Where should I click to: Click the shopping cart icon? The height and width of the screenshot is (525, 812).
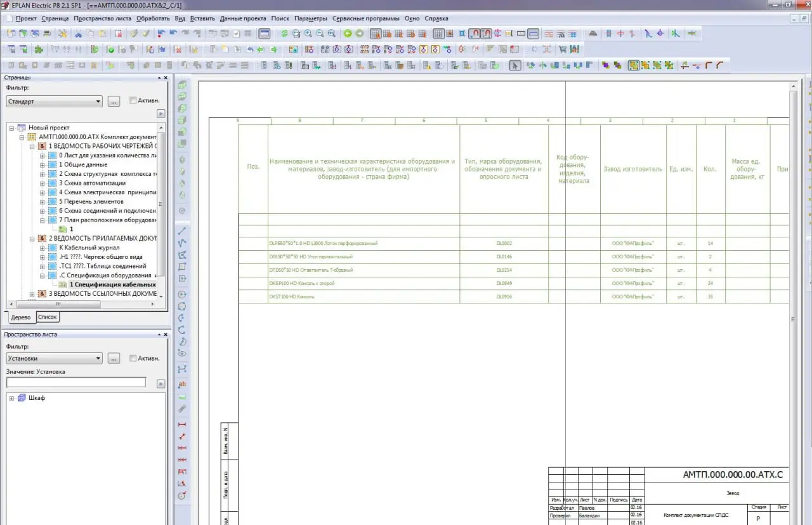[562, 49]
